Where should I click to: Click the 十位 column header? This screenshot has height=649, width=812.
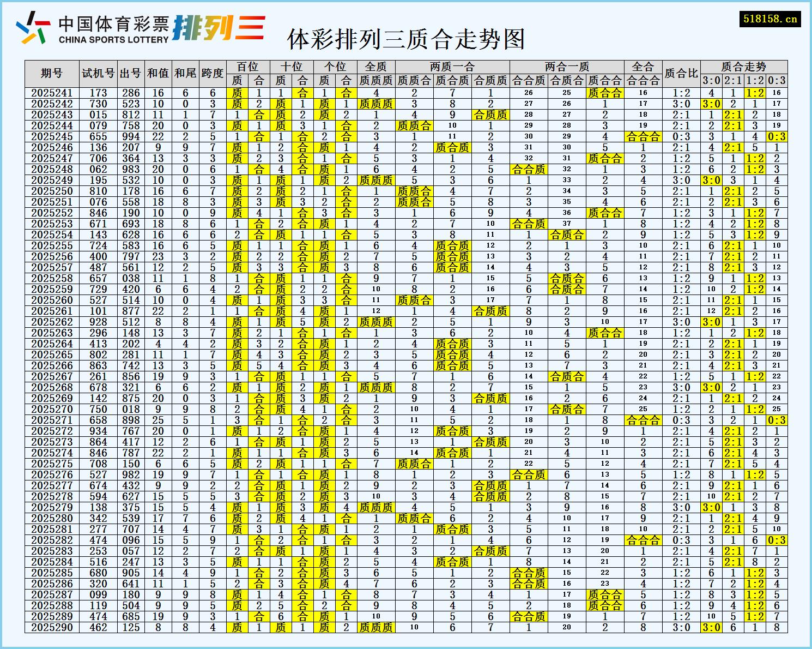pyautogui.click(x=293, y=65)
